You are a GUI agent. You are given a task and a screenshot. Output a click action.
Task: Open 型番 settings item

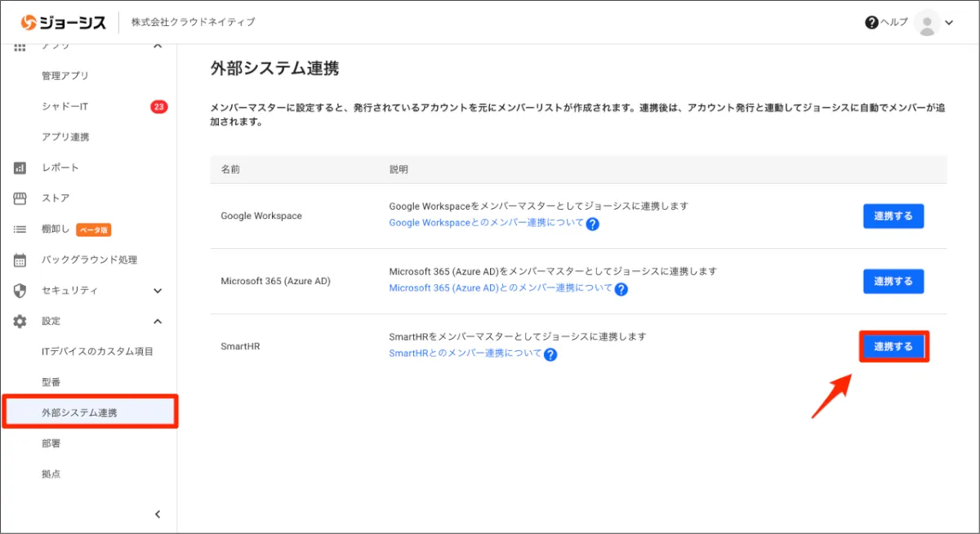(x=51, y=382)
